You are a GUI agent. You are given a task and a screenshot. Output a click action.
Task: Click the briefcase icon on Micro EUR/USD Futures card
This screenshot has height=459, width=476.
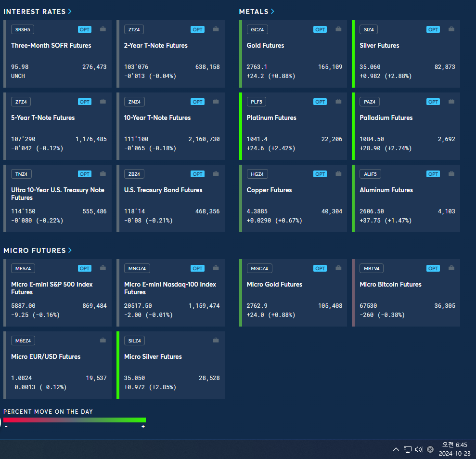click(103, 341)
